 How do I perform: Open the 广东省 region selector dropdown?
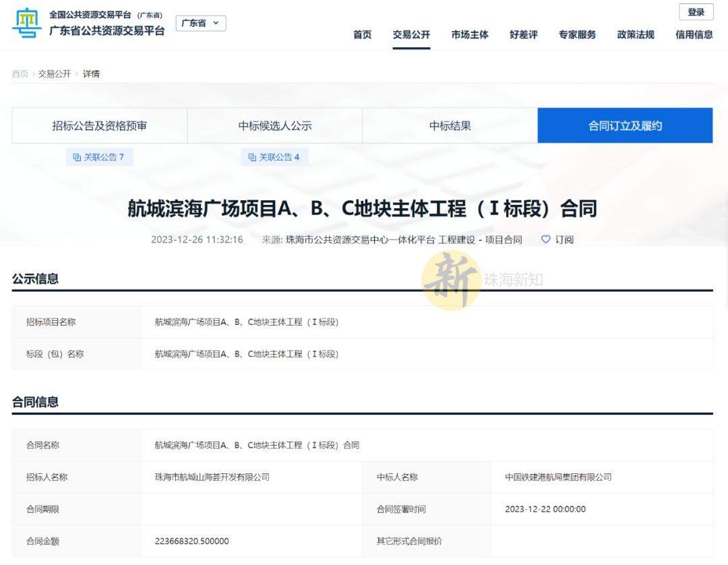click(x=200, y=22)
